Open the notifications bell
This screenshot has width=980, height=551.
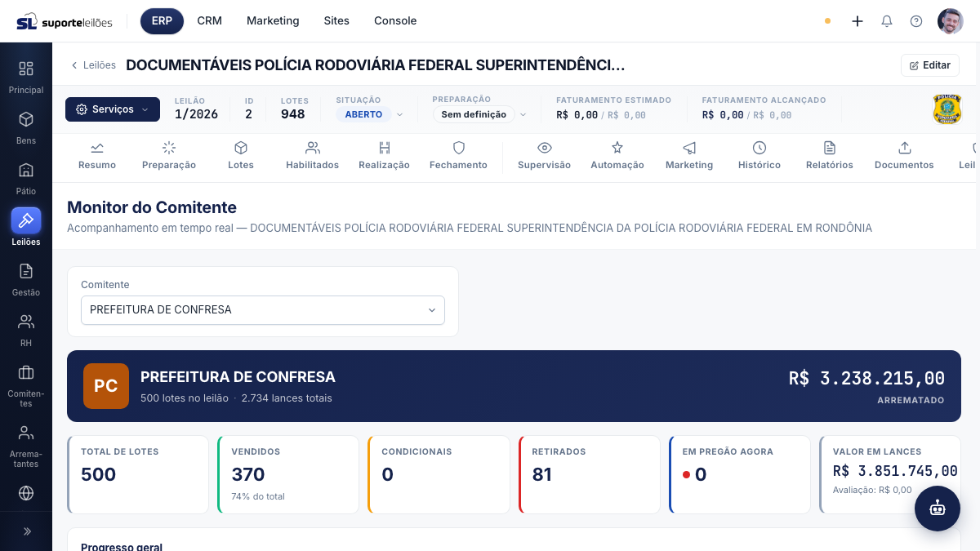(x=887, y=21)
